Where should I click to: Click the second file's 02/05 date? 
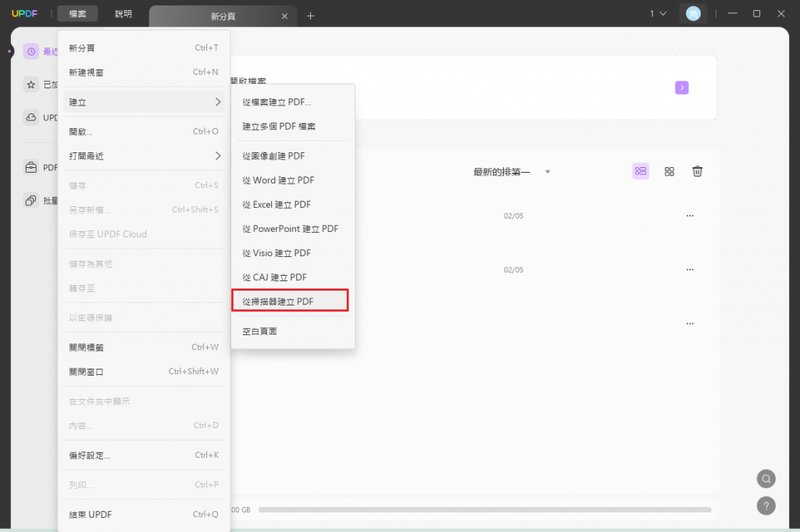coord(513,270)
